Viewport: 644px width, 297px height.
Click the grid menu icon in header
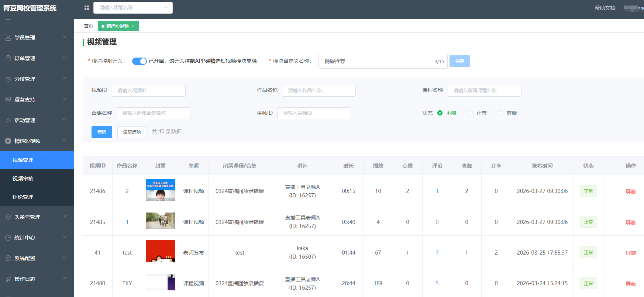point(87,8)
